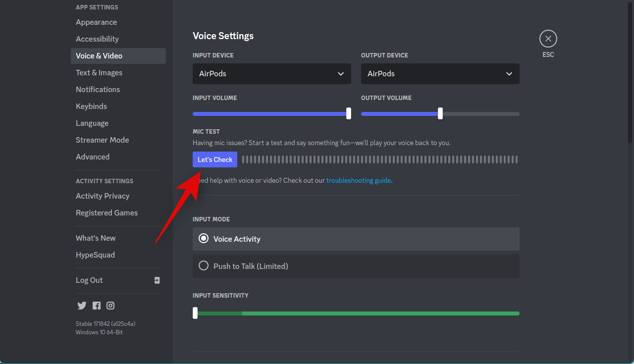Viewport: 634px width, 364px height.
Task: Open Keybinds settings section
Action: tap(91, 106)
